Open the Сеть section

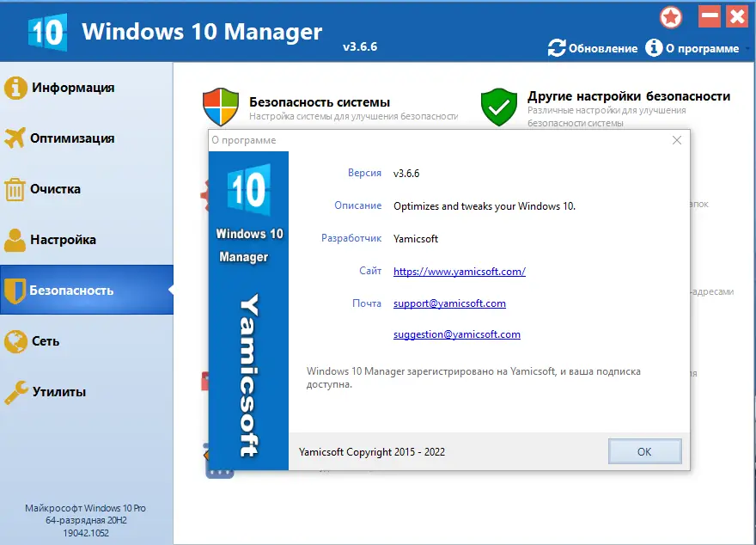point(87,341)
